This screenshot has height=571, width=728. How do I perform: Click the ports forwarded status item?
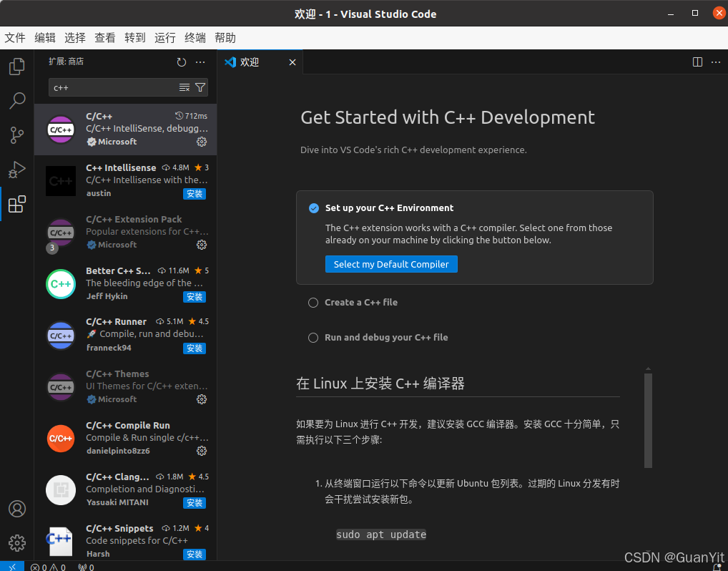click(87, 567)
